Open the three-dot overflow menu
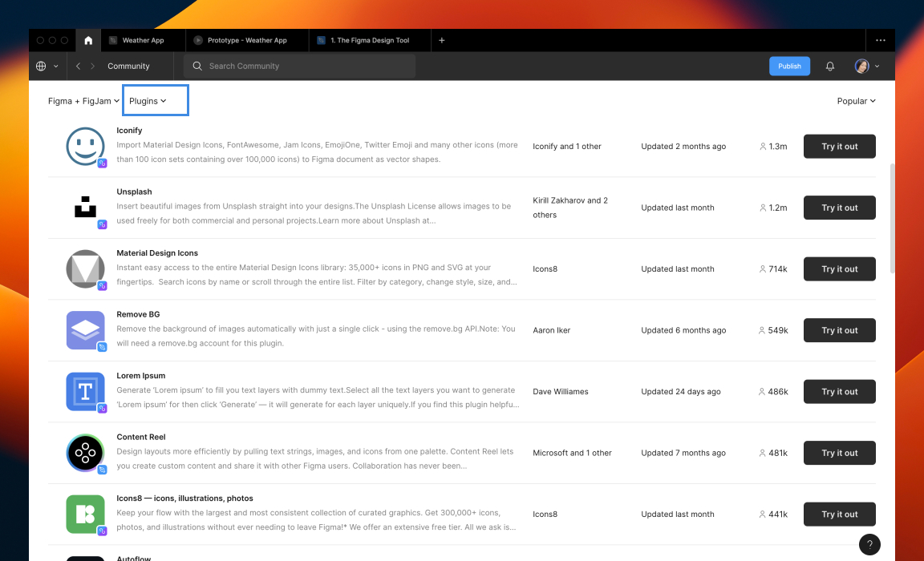Viewport: 924px width, 561px height. coord(881,41)
